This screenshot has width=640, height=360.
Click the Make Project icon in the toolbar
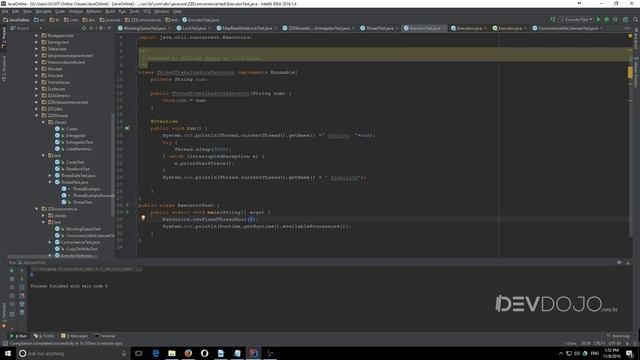pyautogui.click(x=553, y=20)
